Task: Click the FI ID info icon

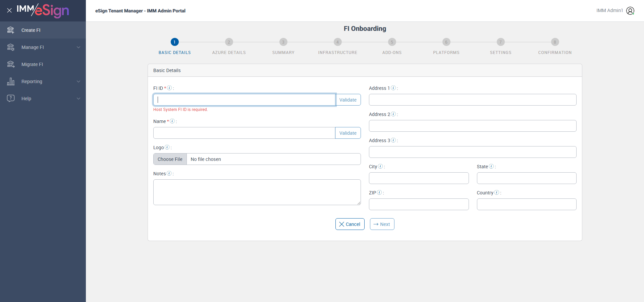Action: (x=169, y=88)
